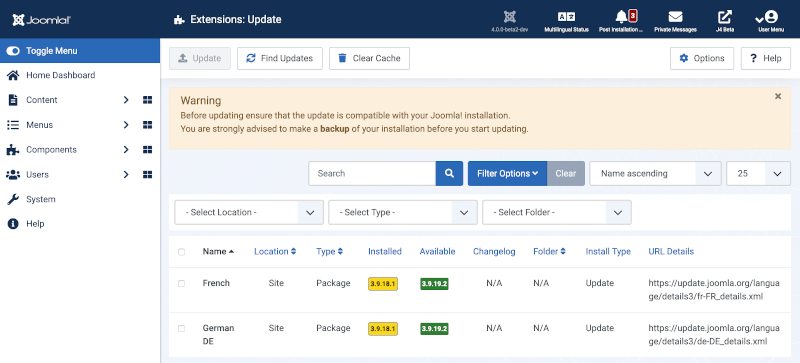Sort by Name column header
The image size is (800, 363).
pyautogui.click(x=218, y=252)
